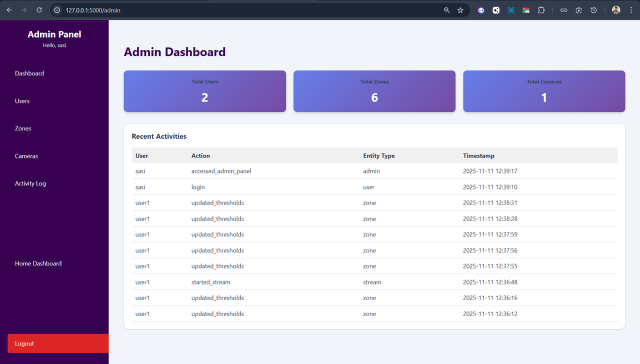Open the Chrome extensions puzzle icon
Image resolution: width=640 pixels, height=364 pixels.
point(541,10)
